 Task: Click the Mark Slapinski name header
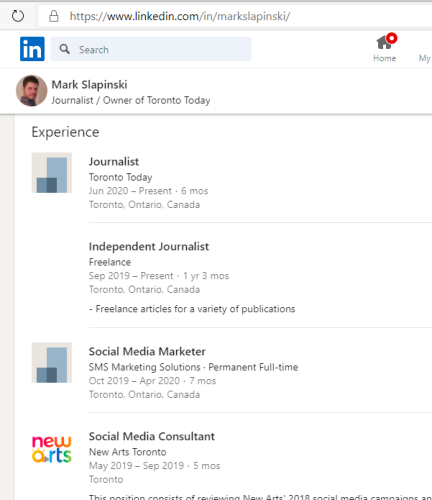(x=89, y=85)
